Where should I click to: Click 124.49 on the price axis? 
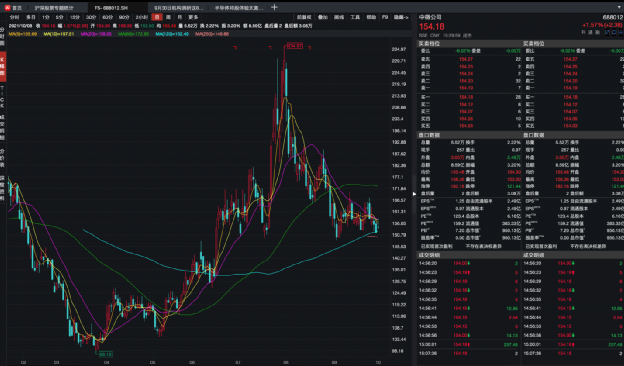point(399,293)
